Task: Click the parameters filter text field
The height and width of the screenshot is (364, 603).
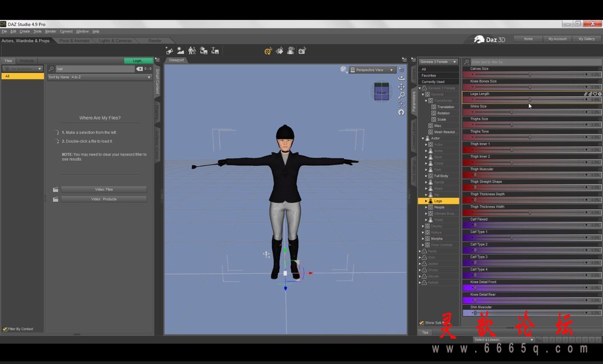Action: (x=535, y=62)
